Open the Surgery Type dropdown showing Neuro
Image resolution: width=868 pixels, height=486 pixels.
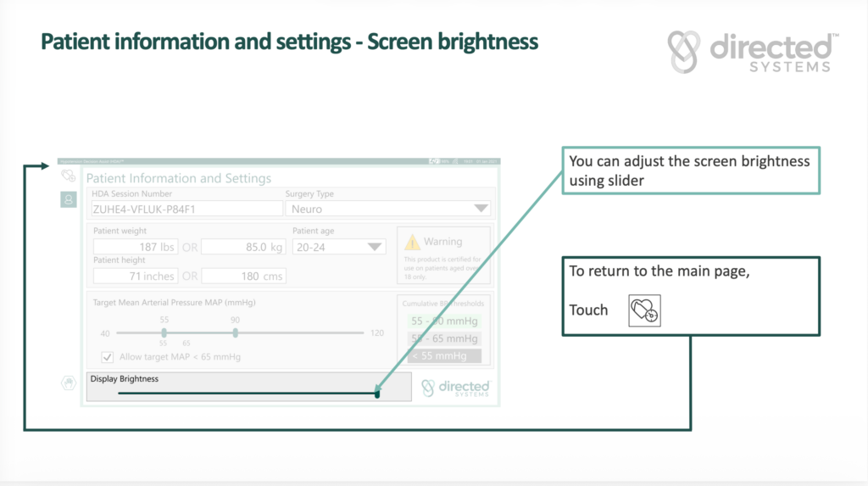[x=388, y=209]
